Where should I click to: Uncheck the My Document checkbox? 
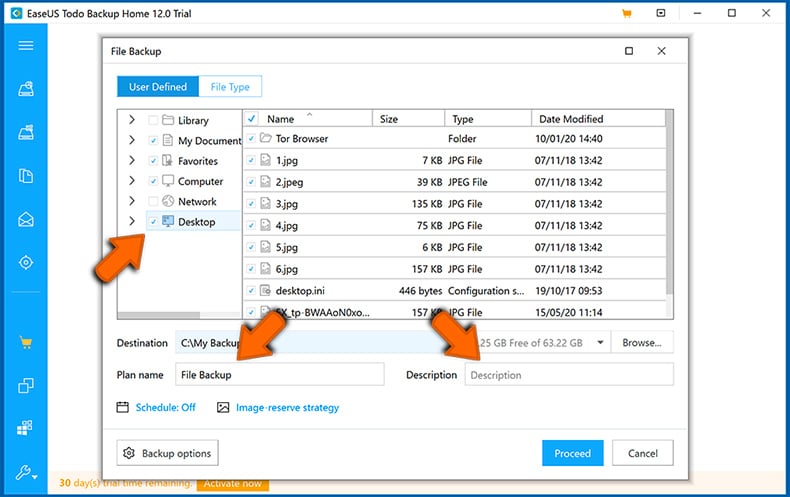click(153, 140)
